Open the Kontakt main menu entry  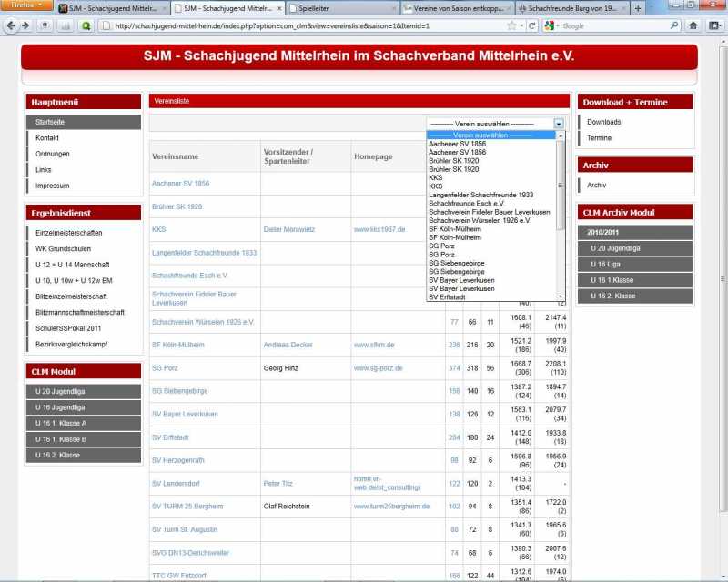47,137
